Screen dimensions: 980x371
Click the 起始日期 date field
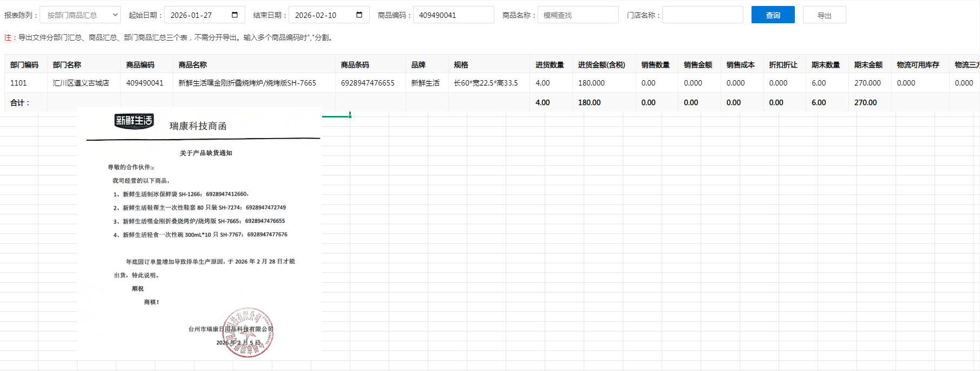pos(198,15)
